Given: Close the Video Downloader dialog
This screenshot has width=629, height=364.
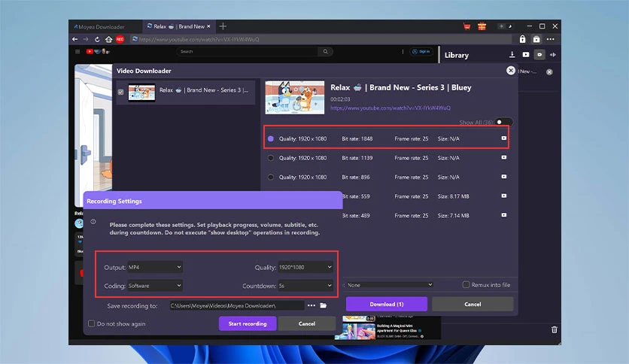Looking at the screenshot, I should [511, 71].
